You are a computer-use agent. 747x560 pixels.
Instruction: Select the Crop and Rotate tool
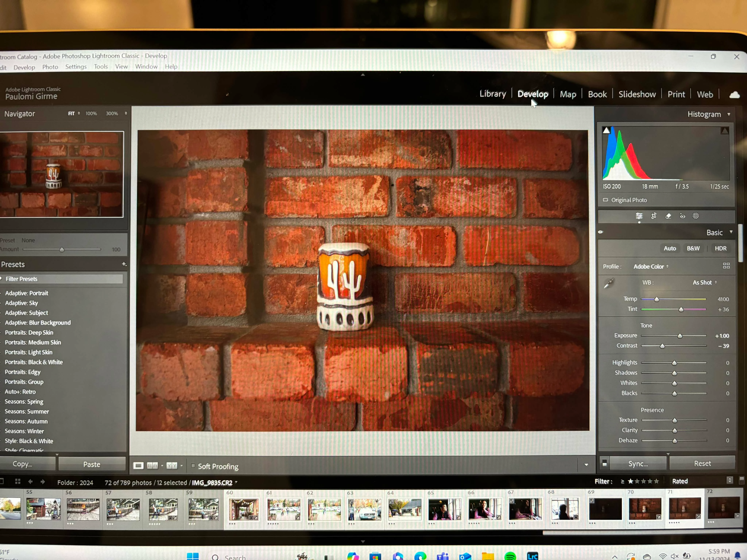[x=653, y=216]
